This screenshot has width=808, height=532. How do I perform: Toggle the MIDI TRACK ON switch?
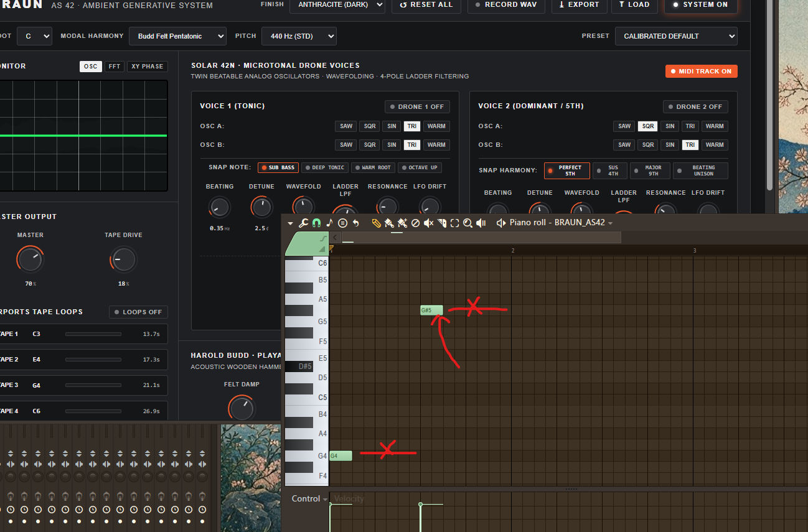702,72
